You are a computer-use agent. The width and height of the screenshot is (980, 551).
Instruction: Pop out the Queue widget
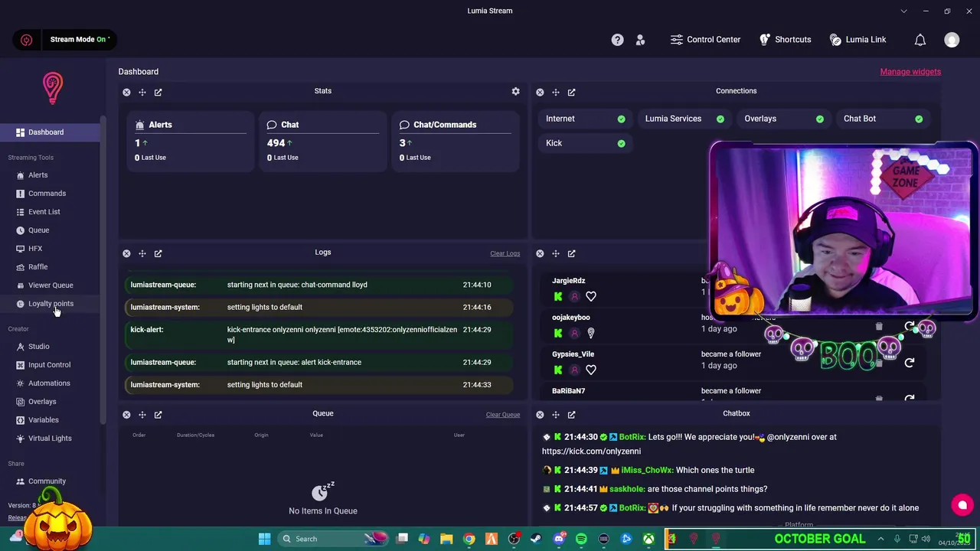(158, 415)
